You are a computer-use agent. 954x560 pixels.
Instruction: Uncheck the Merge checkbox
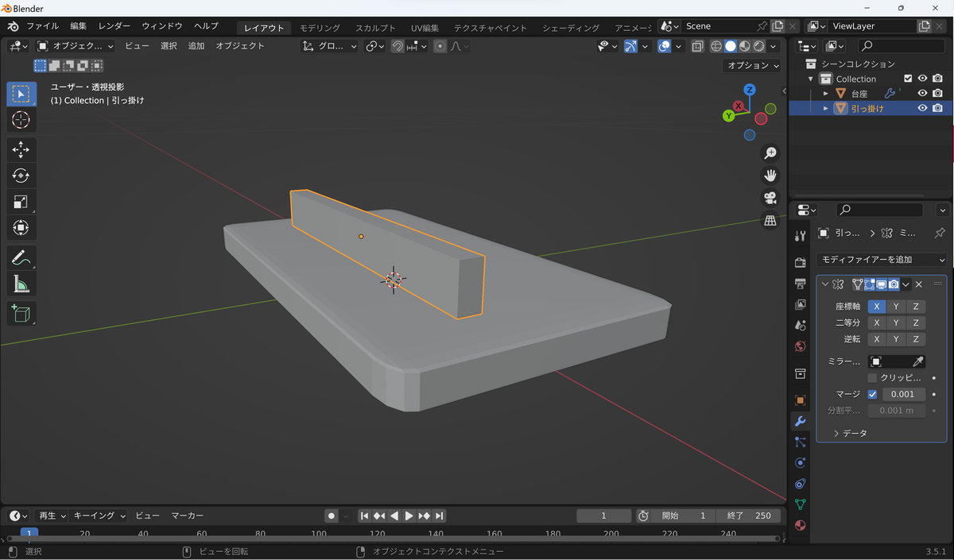pos(872,394)
